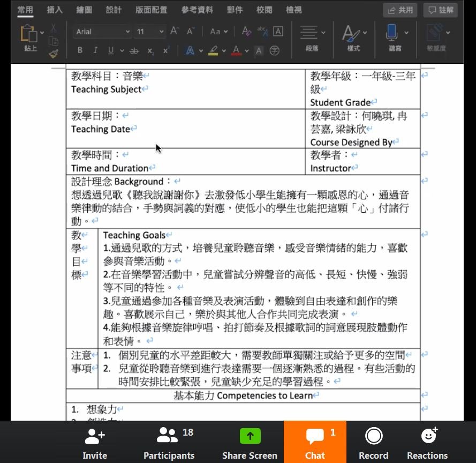This screenshot has height=463, width=476.
Task: Toggle strikethrough formatting
Action: point(134,50)
